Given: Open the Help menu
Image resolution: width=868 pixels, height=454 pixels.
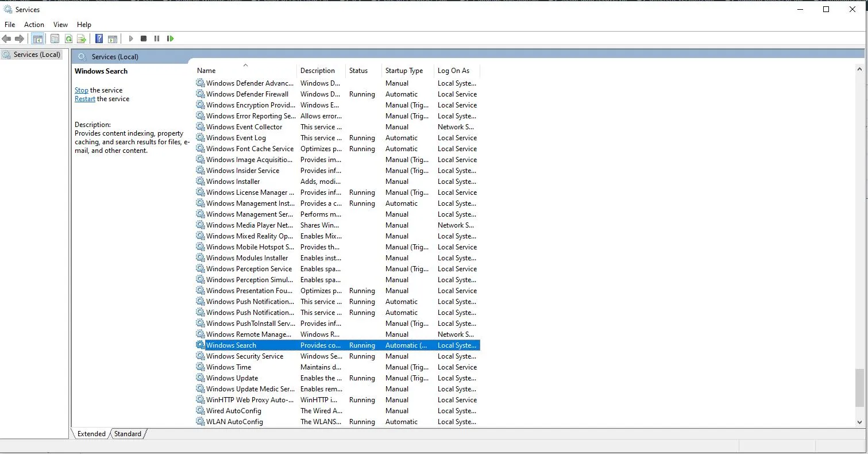Looking at the screenshot, I should (x=84, y=25).
